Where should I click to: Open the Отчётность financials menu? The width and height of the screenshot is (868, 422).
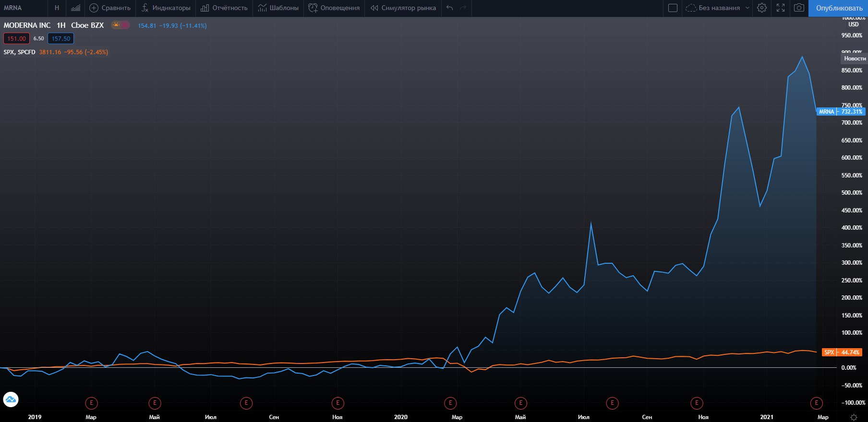point(224,8)
